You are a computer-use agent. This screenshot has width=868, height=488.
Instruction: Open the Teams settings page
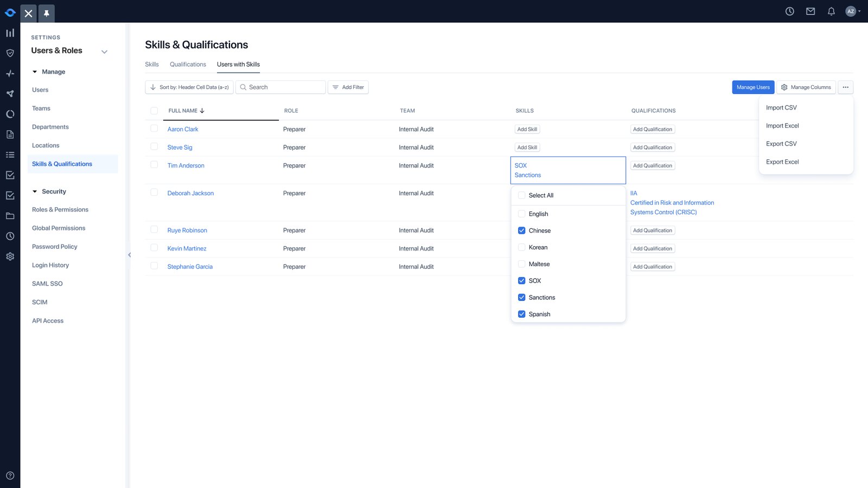41,108
